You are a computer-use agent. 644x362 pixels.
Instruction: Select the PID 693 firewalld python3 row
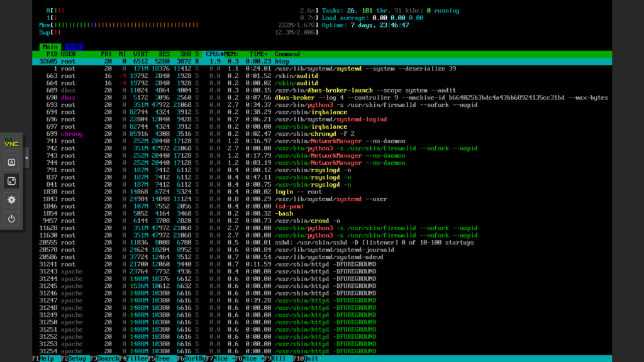(x=322, y=105)
